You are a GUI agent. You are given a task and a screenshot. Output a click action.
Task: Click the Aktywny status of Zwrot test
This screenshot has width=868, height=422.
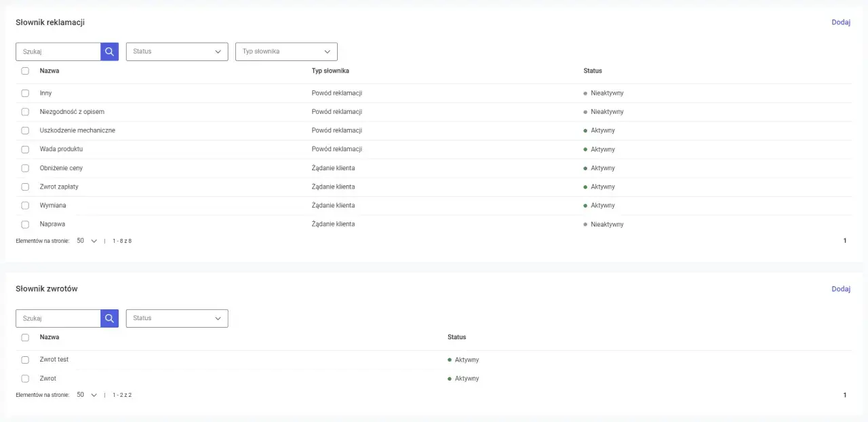point(463,360)
